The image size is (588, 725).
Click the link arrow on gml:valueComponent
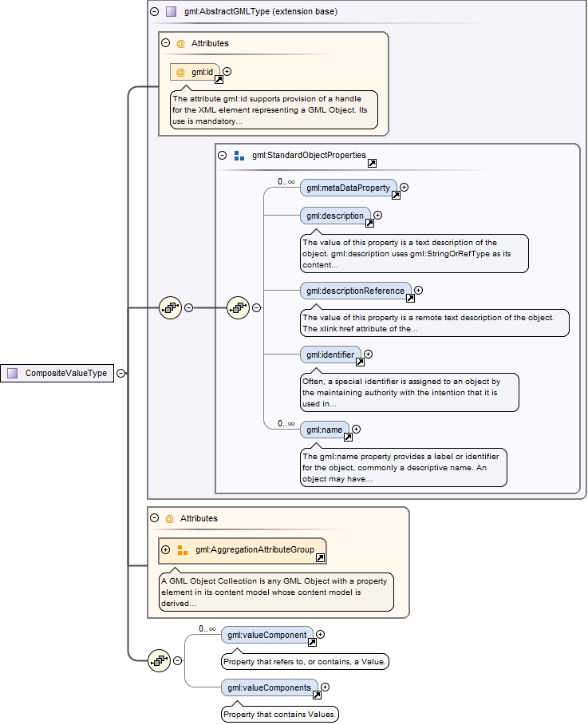[312, 642]
